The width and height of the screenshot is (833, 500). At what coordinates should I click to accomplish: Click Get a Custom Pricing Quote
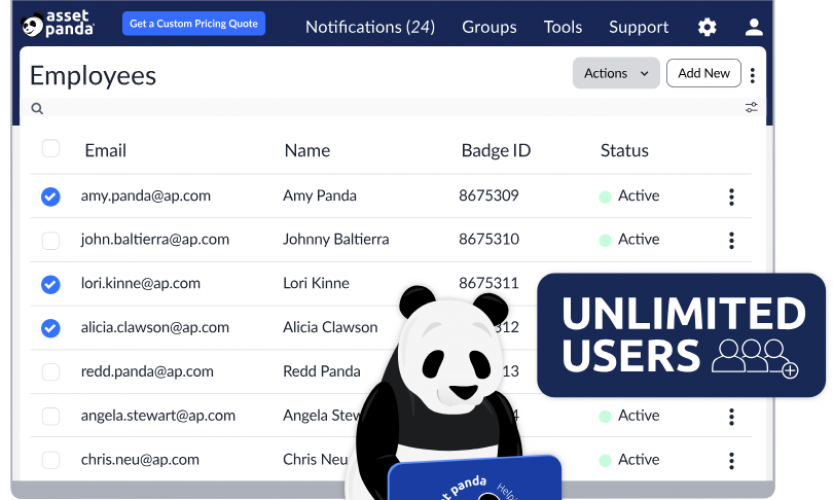tap(194, 23)
